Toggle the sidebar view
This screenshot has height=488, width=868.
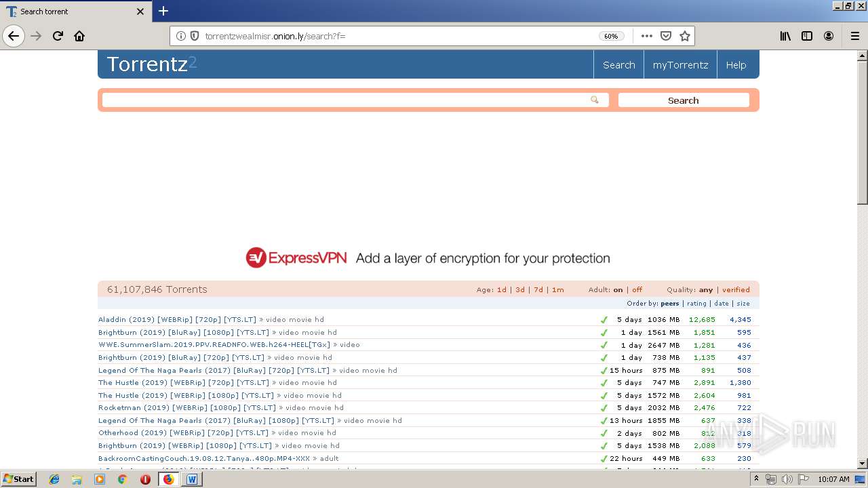807,36
